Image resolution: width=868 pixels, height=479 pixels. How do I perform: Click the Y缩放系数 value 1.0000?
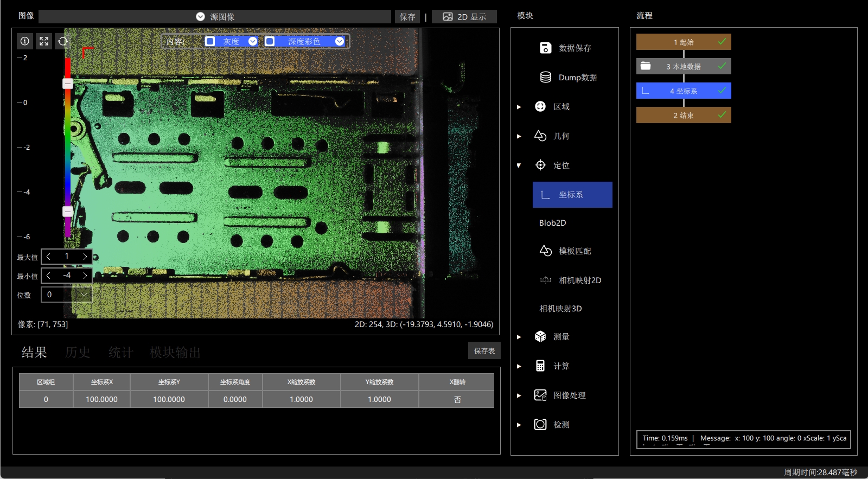click(x=379, y=399)
